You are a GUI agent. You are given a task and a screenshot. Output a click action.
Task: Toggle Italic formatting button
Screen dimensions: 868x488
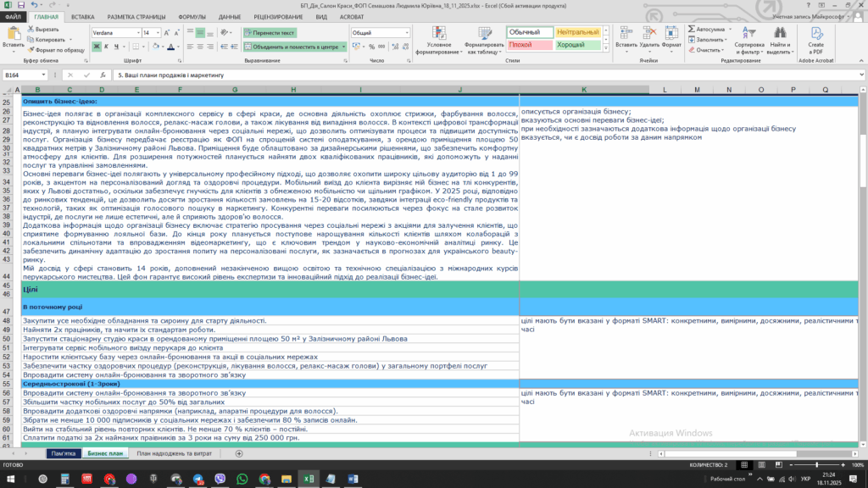(106, 47)
